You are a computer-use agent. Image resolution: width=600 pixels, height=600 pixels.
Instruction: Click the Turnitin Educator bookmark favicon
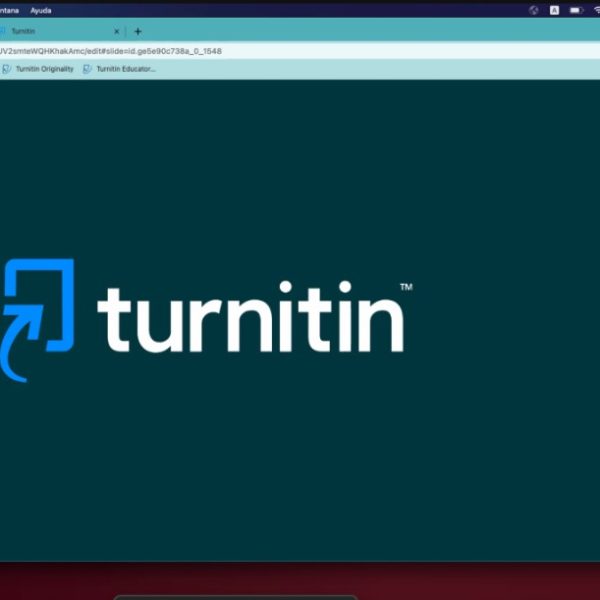(87, 69)
